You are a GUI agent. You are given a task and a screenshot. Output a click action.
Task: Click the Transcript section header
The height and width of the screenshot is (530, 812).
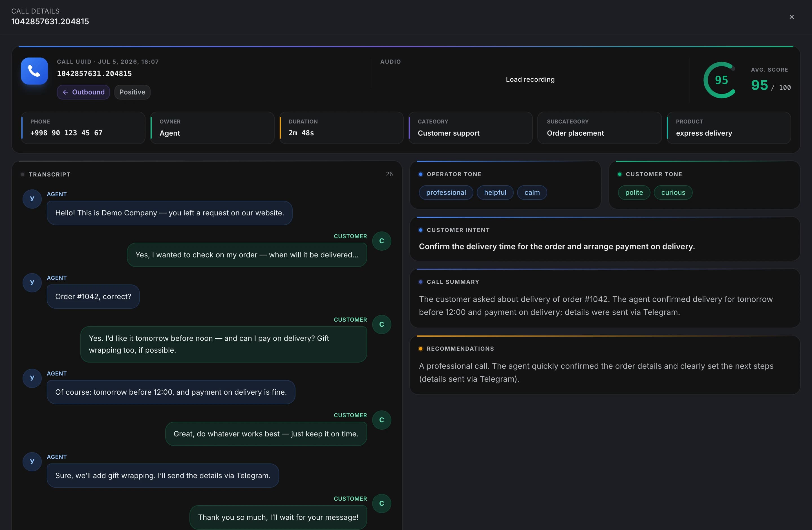[49, 175]
